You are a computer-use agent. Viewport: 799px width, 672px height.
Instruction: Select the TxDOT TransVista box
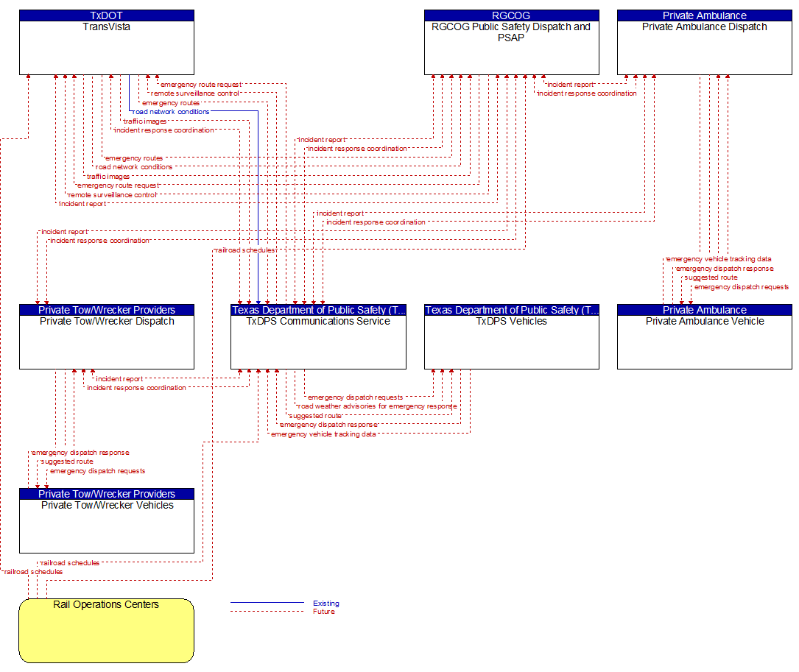click(x=107, y=42)
